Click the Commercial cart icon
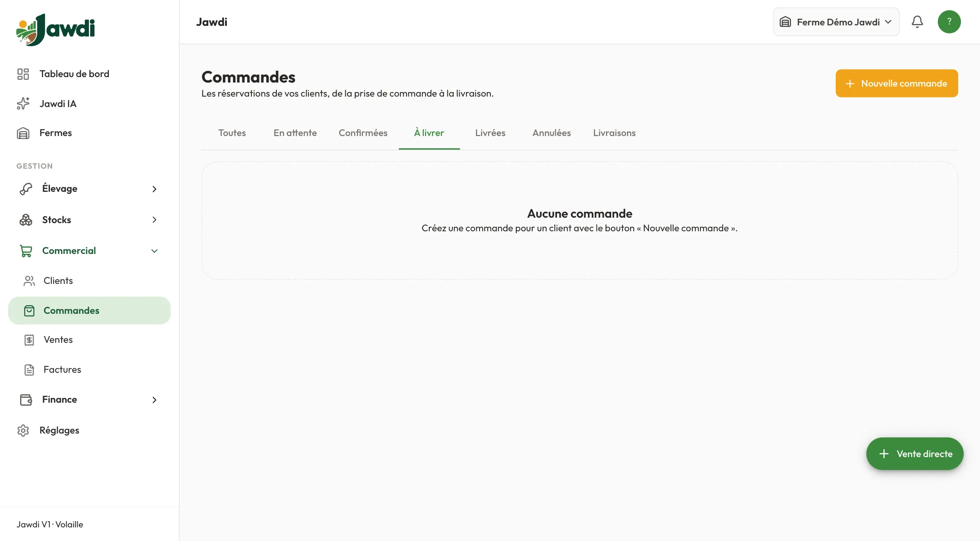The image size is (980, 541). (x=26, y=251)
